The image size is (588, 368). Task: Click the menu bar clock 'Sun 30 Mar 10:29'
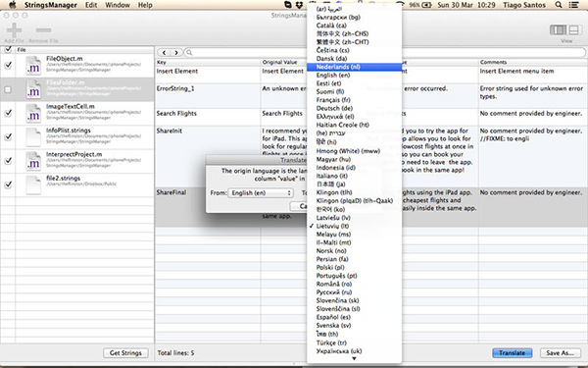tap(466, 5)
